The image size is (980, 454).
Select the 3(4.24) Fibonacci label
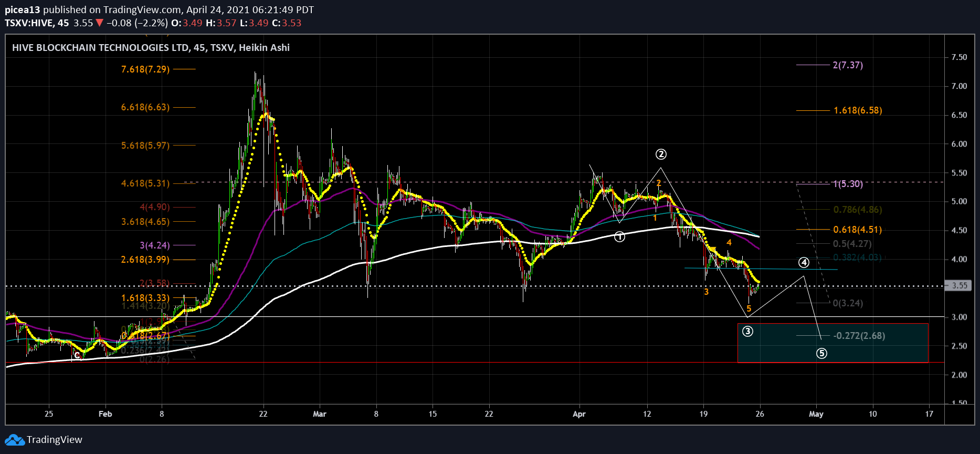point(155,245)
